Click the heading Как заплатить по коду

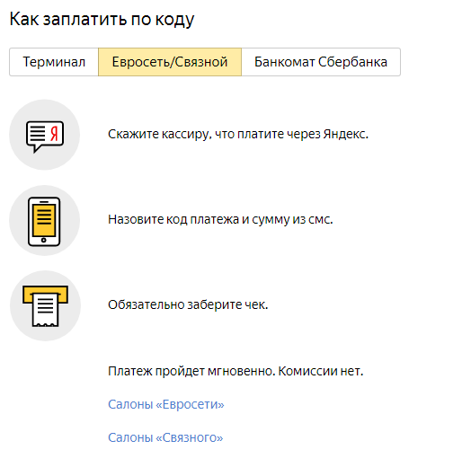102,20
